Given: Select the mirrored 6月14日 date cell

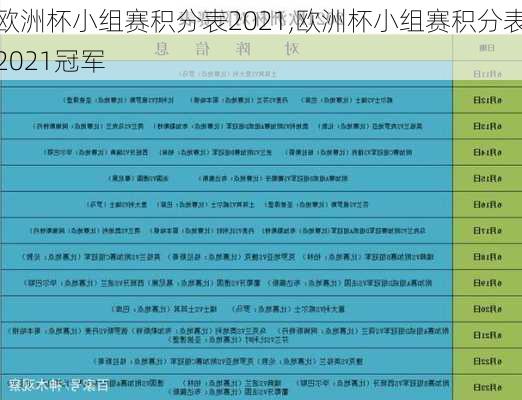Looking at the screenshot, I should [487, 152].
